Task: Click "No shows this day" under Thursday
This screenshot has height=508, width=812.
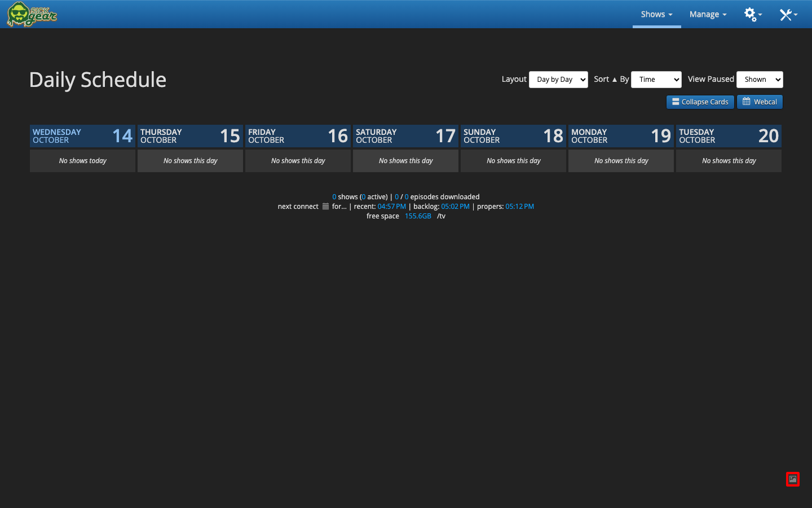Action: point(190,161)
